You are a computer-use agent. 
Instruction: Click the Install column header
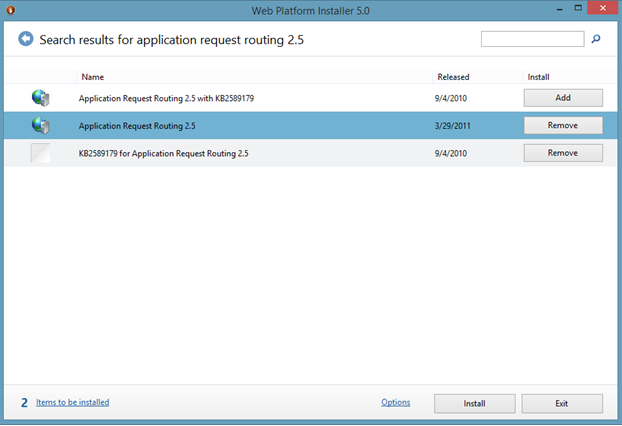tap(539, 77)
